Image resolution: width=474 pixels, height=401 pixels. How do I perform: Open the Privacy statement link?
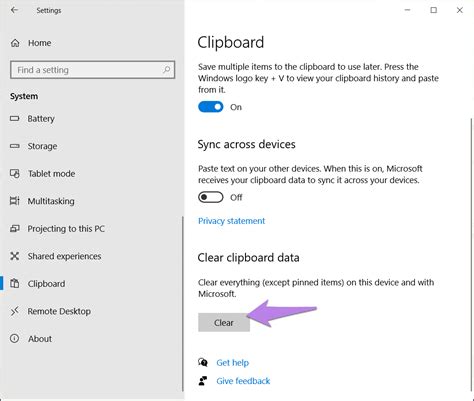[232, 221]
